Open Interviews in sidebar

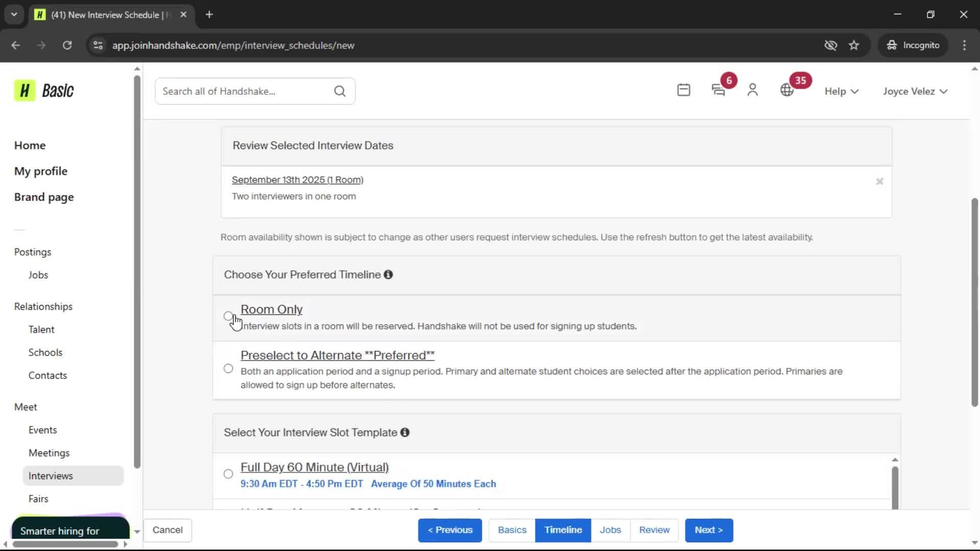coord(73,476)
